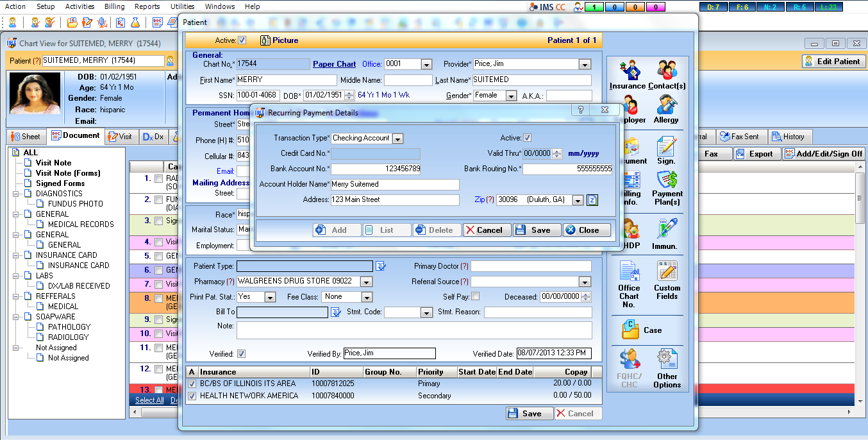Uncheck the HEALTH NETWORK AMERICA insurance row
This screenshot has width=868, height=440.
192,396
